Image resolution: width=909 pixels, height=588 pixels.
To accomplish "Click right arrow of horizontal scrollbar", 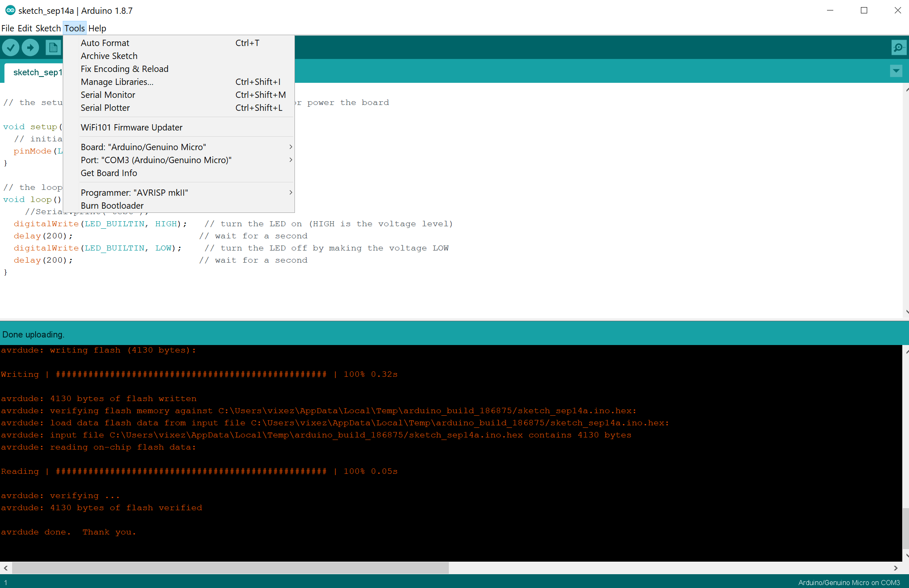I will 896,568.
